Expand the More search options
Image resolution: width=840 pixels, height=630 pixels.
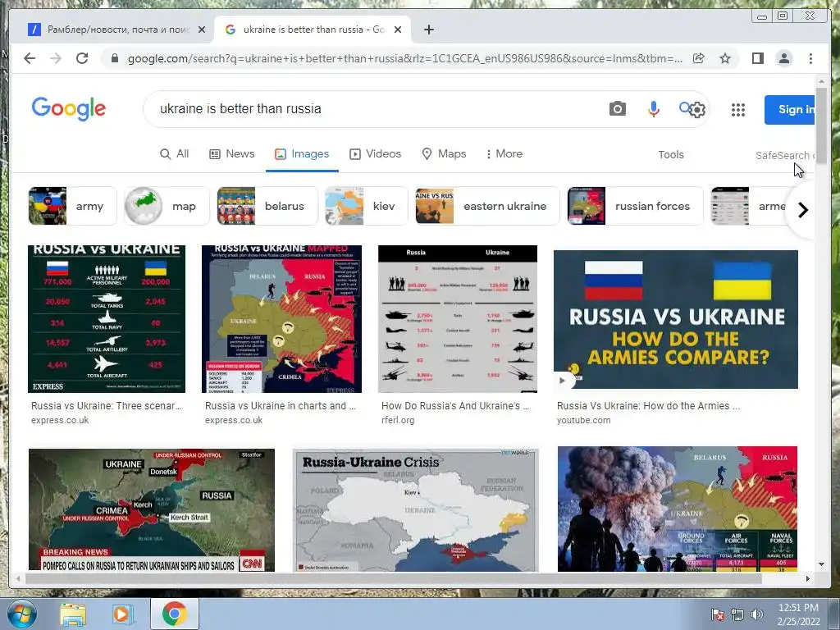point(504,153)
